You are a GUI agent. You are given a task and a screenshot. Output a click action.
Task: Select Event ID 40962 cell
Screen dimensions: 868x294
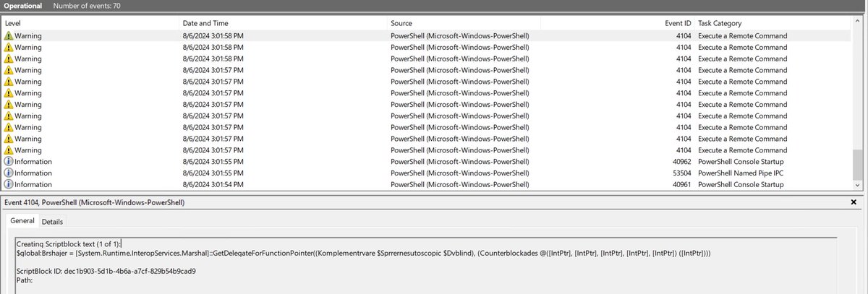681,162
